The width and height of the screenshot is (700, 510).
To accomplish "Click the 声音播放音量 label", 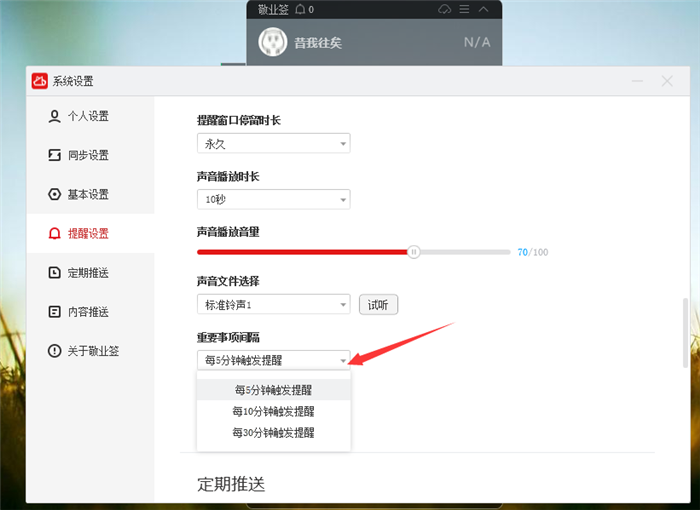I will [x=228, y=232].
